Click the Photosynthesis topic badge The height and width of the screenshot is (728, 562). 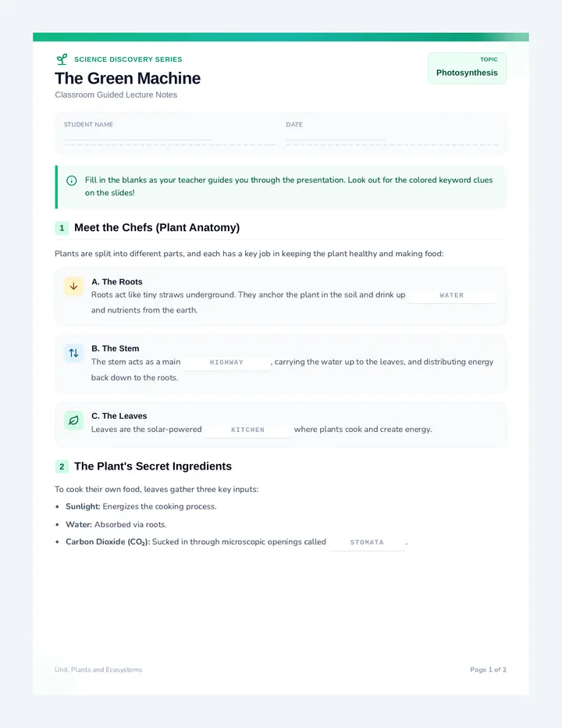coord(467,68)
